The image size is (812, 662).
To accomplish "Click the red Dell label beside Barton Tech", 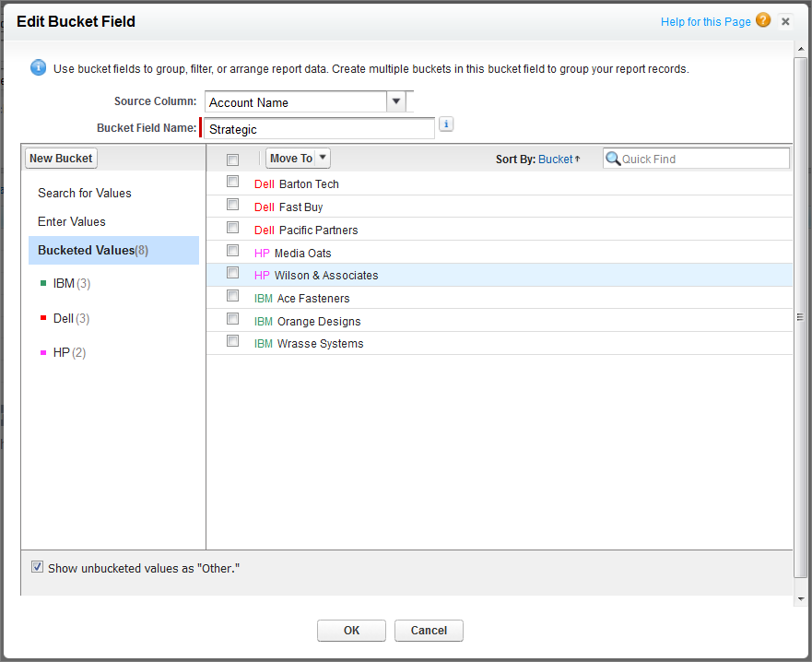I will point(265,184).
